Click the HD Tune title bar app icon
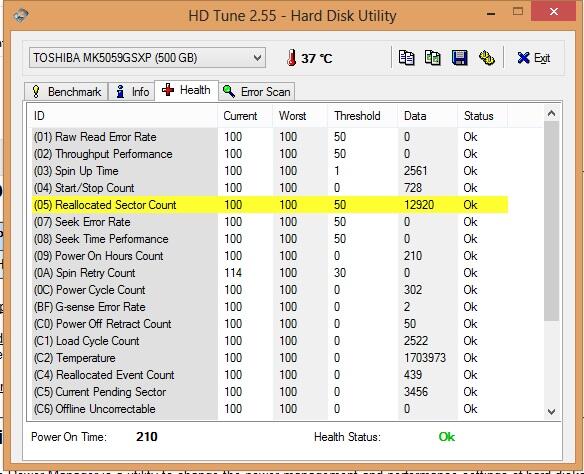This screenshot has width=584, height=474. tap(21, 15)
